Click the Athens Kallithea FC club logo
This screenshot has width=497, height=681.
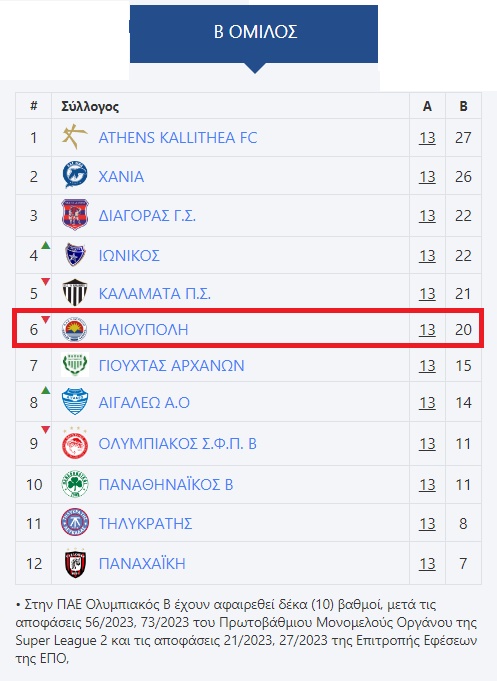pyautogui.click(x=75, y=137)
